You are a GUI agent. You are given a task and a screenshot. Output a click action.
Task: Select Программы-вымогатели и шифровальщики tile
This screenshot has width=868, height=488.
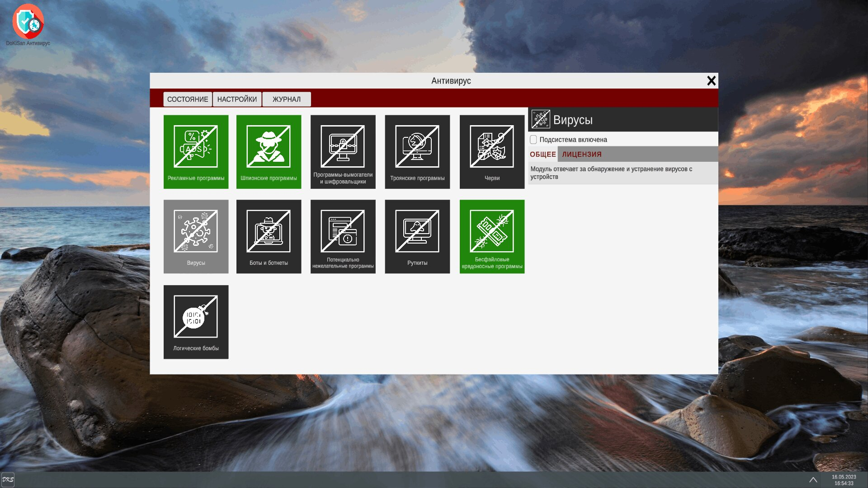coord(343,151)
